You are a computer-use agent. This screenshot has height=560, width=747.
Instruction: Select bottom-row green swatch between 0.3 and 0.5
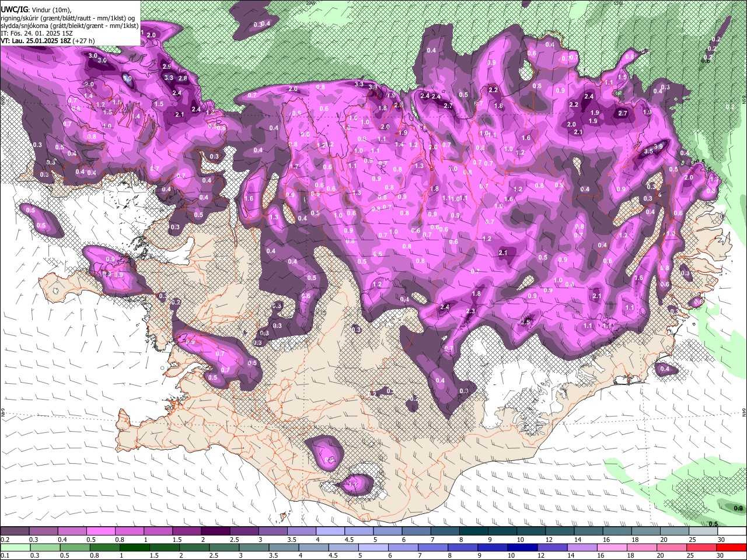pos(45,548)
